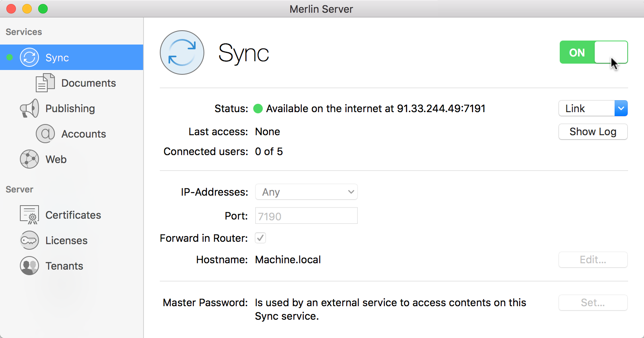Click the Licenses key icon
The image size is (644, 338).
point(29,240)
